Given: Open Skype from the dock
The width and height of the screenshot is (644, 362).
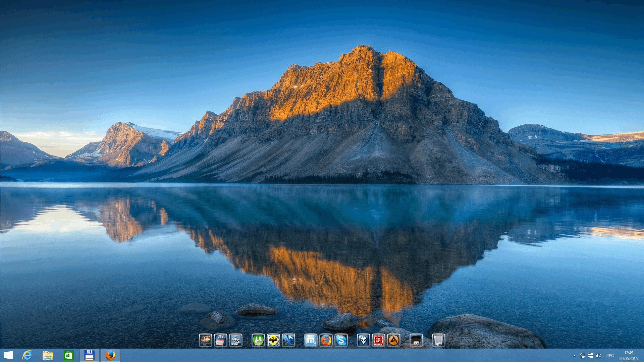Looking at the screenshot, I should [341, 340].
